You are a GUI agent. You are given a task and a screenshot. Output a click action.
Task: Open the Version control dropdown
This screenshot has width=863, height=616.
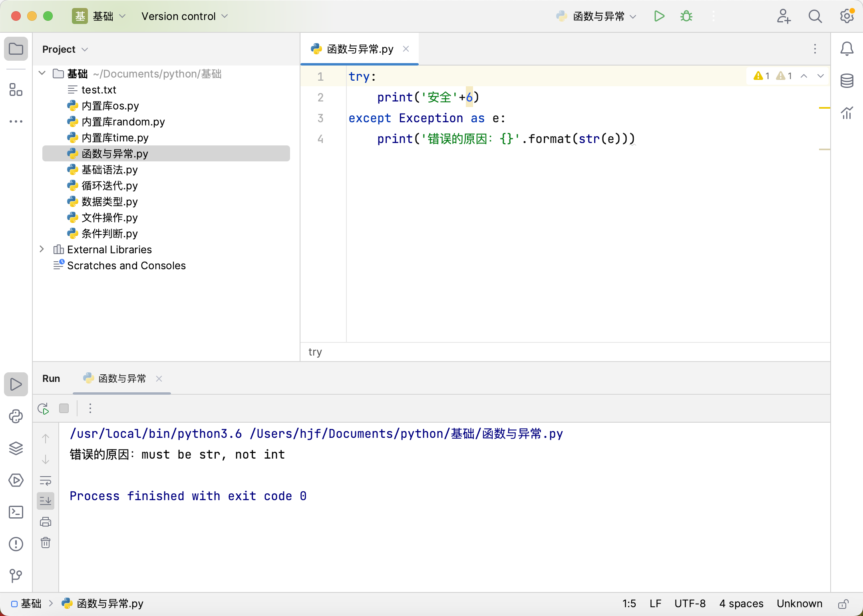[x=185, y=16]
